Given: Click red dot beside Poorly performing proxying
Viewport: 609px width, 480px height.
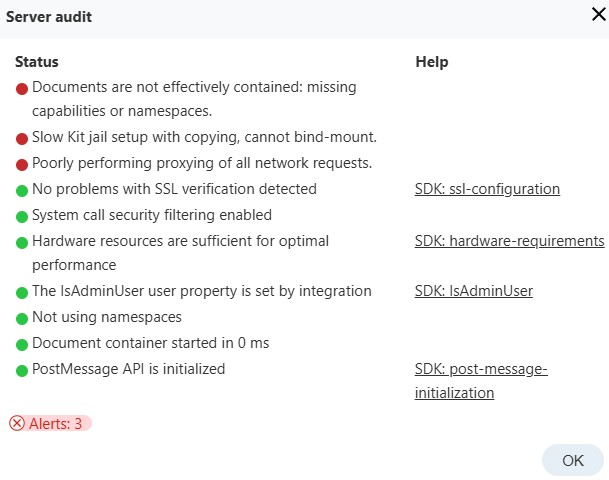Looking at the screenshot, I should click(22, 164).
